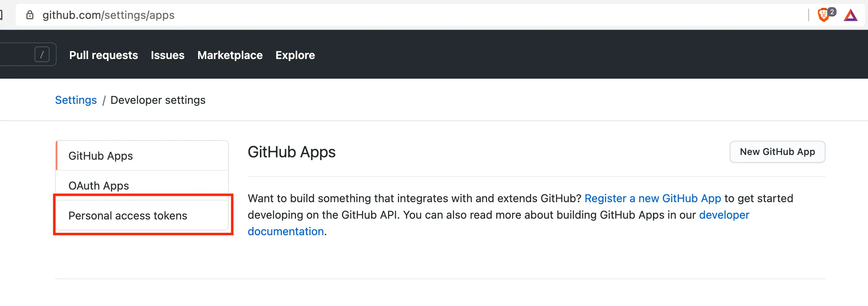Open Personal access tokens in sidebar

click(x=142, y=216)
